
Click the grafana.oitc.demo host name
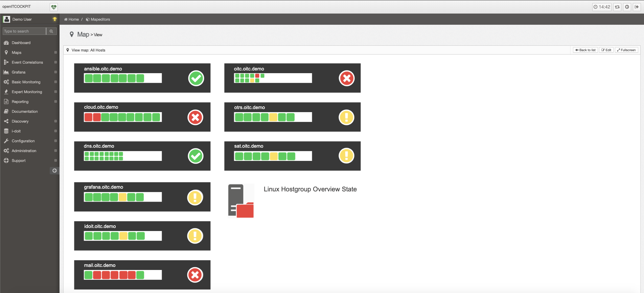point(103,187)
